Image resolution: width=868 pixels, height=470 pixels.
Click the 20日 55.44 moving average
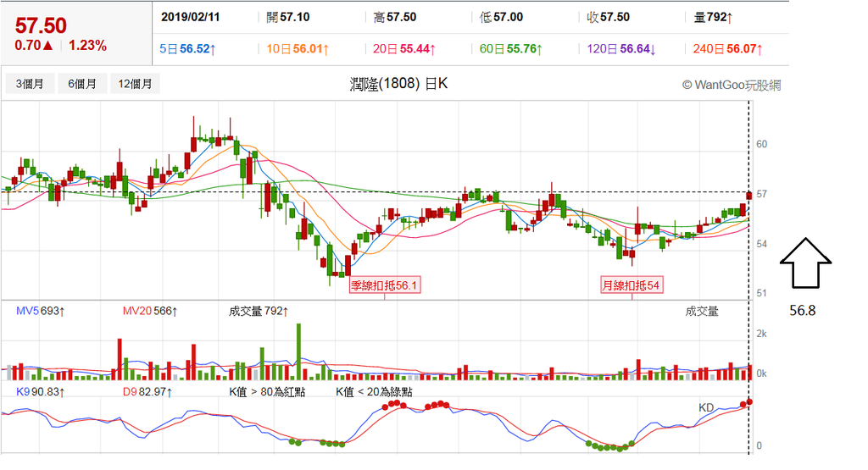pos(404,49)
